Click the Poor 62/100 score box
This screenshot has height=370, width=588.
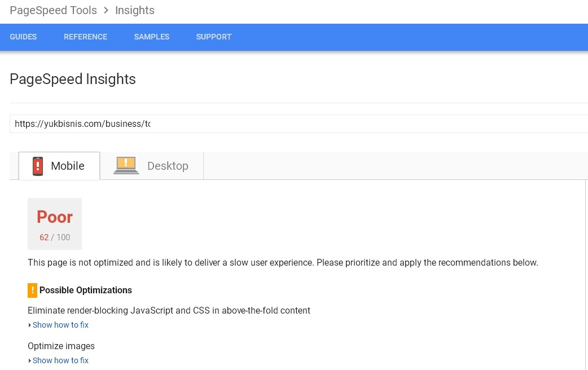pyautogui.click(x=55, y=224)
